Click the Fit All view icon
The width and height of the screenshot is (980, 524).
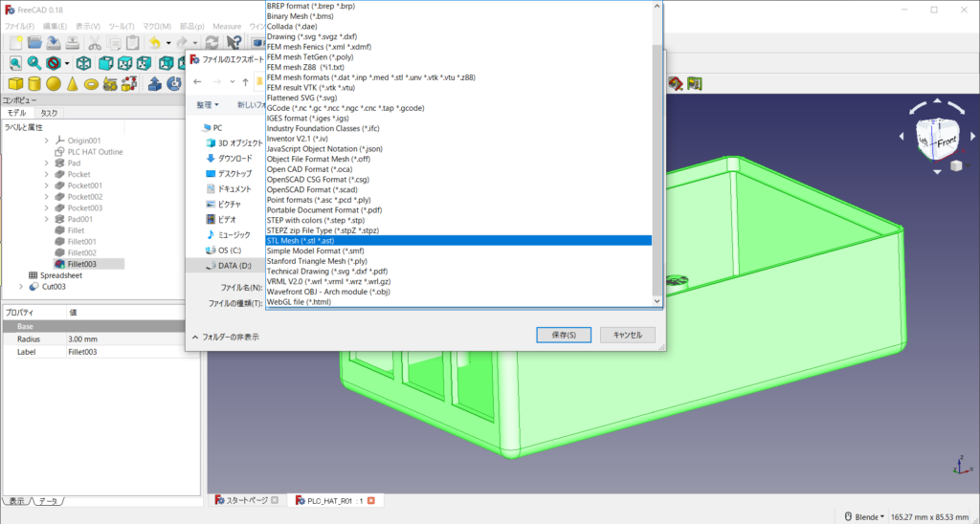coord(15,63)
